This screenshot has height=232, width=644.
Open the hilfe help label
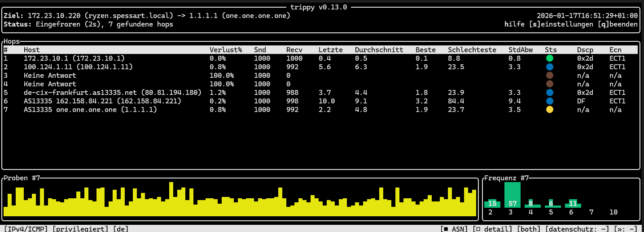[x=515, y=24]
